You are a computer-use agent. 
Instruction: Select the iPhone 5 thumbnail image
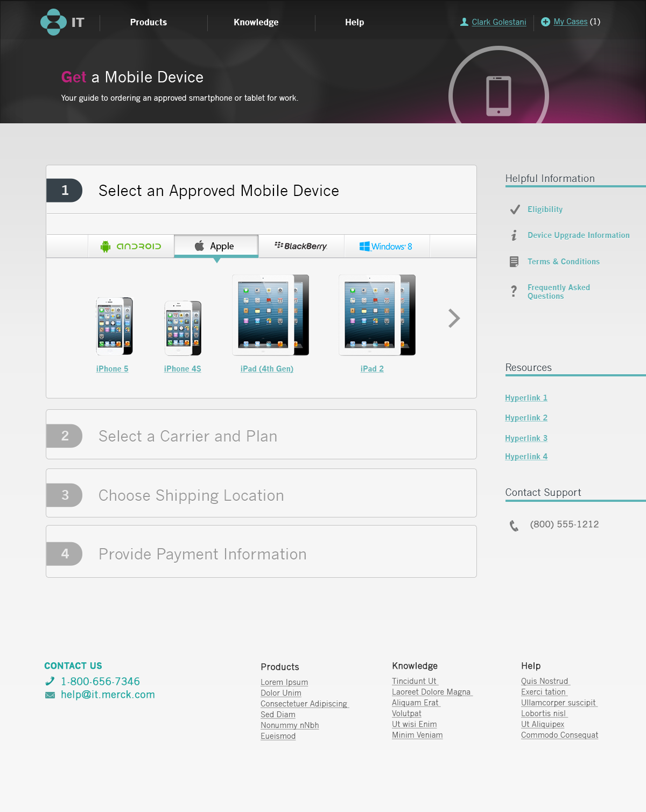pyautogui.click(x=114, y=326)
